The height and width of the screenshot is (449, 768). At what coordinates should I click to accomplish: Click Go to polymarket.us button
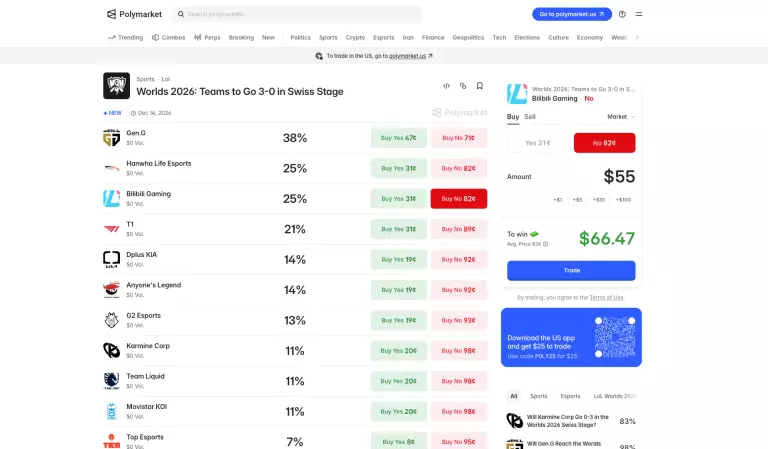click(x=572, y=14)
